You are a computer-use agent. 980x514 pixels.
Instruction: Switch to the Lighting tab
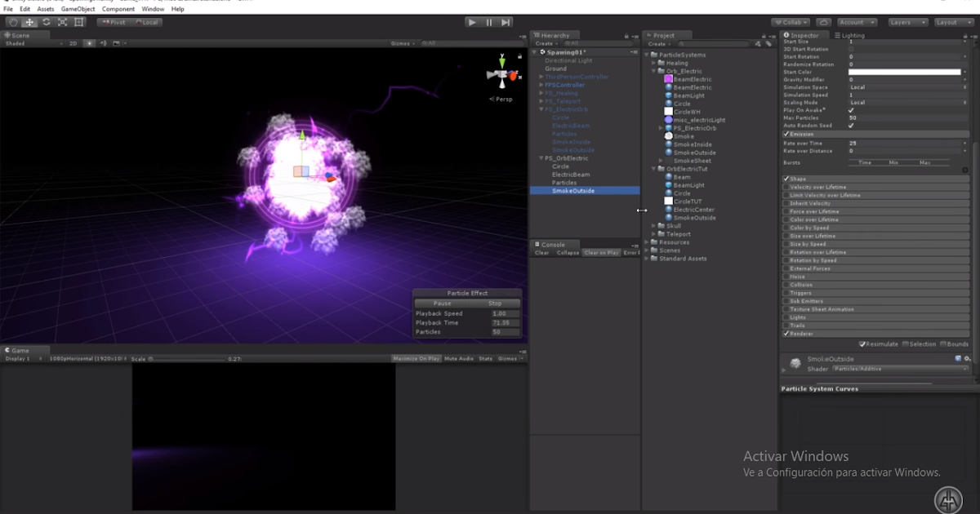point(849,35)
